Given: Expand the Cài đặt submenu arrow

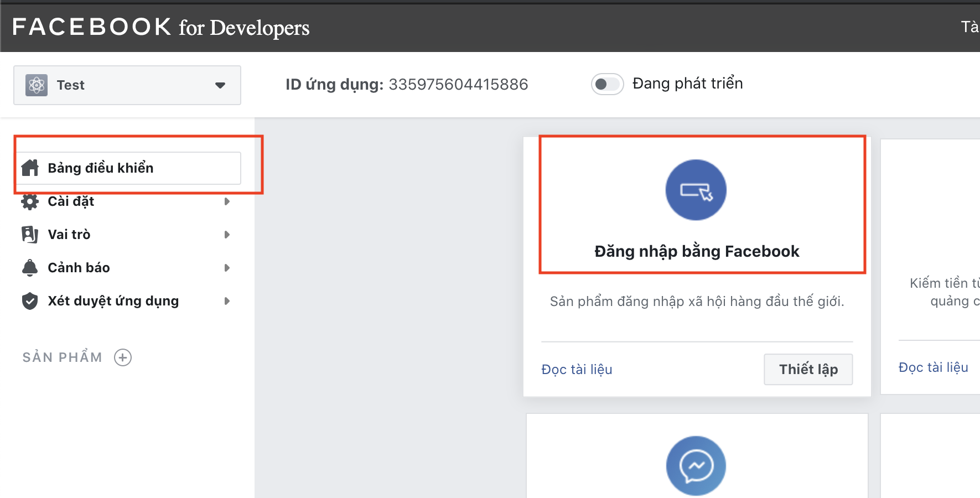Looking at the screenshot, I should tap(227, 201).
